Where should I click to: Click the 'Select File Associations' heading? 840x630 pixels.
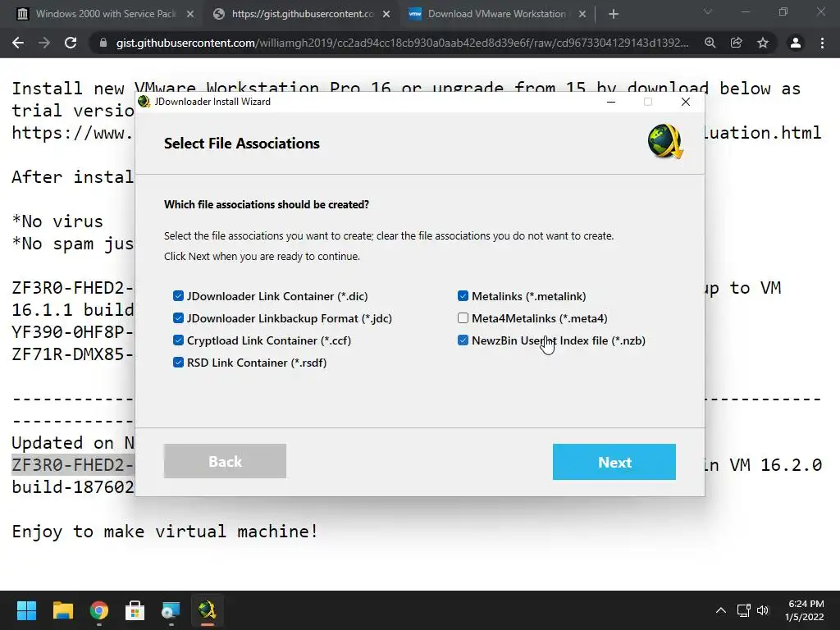pyautogui.click(x=242, y=144)
